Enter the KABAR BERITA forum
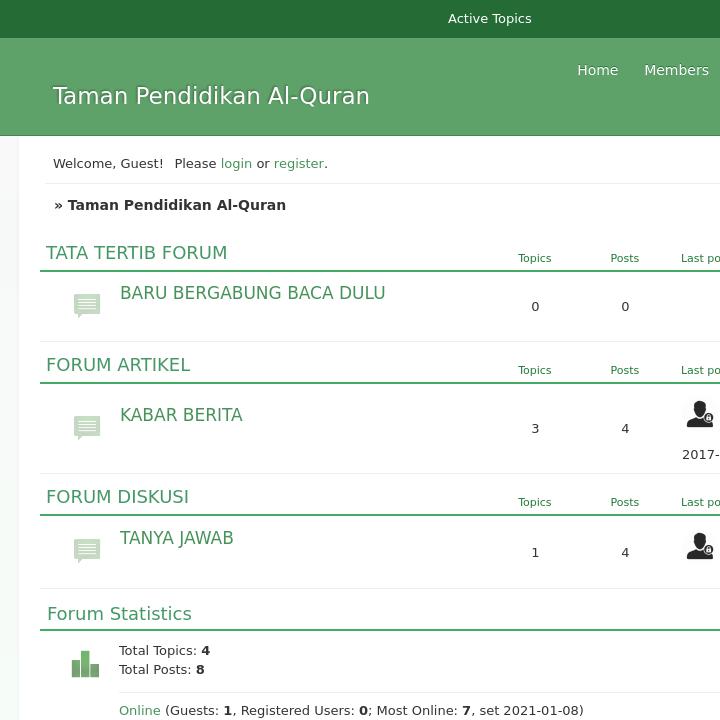Image resolution: width=720 pixels, height=720 pixels. click(x=181, y=415)
